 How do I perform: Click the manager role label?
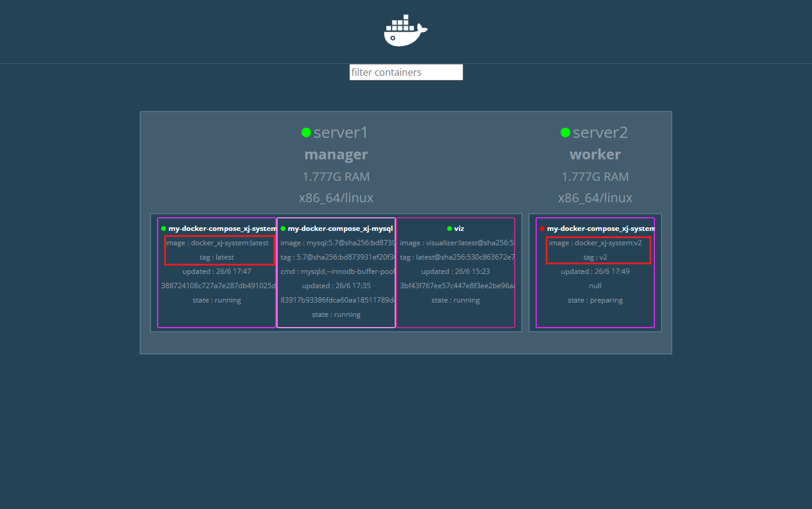pos(336,155)
